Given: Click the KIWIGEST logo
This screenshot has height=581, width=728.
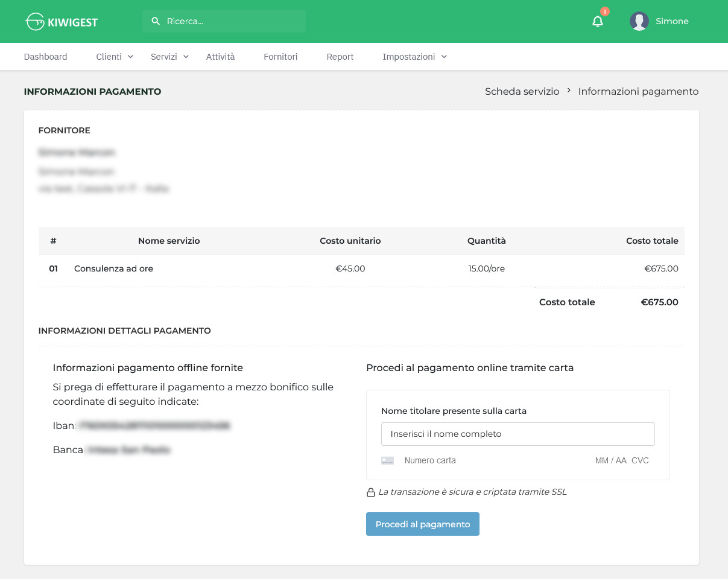Looking at the screenshot, I should coord(61,21).
